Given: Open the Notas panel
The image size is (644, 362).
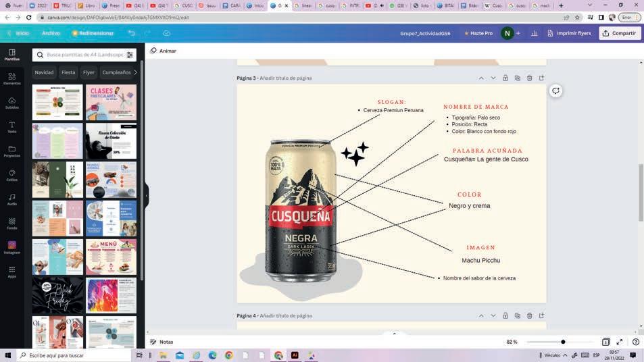Looking at the screenshot, I should click(x=162, y=342).
